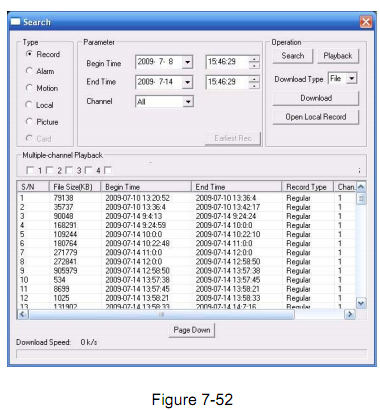The height and width of the screenshot is (410, 380).
Task: Click the Search window title bar icon
Action: pyautogui.click(x=15, y=22)
